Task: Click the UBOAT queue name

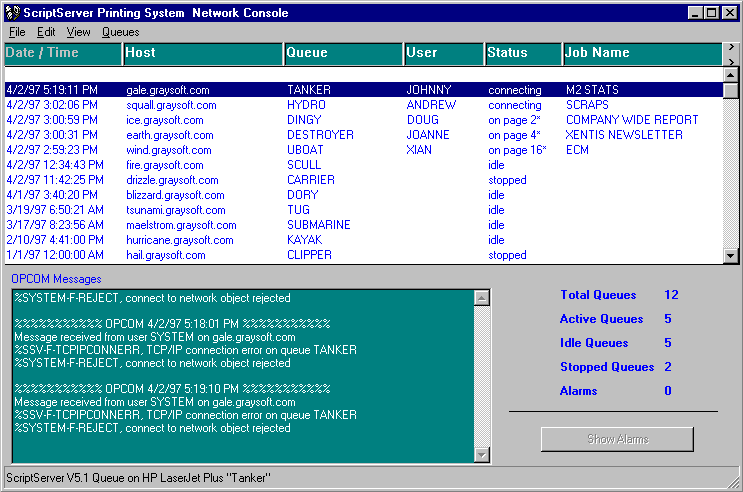Action: tap(305, 150)
